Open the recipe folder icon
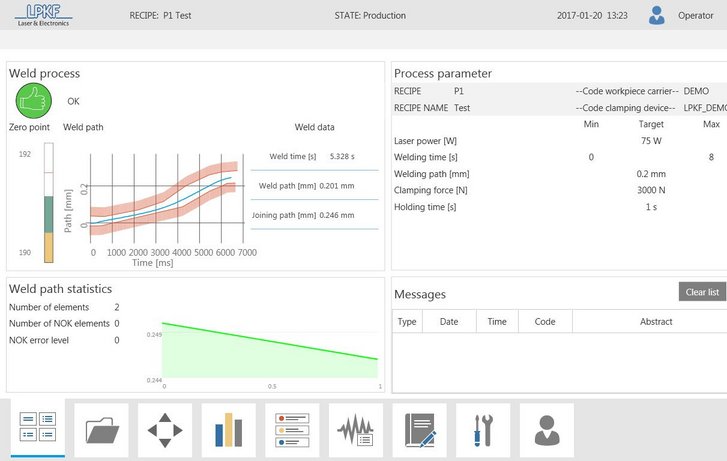This screenshot has width=727, height=461. click(x=101, y=430)
